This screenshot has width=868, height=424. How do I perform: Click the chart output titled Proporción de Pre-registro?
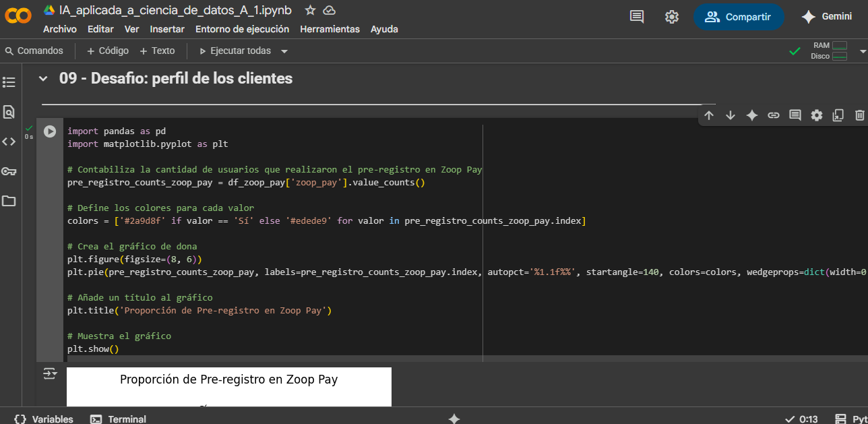pos(229,387)
